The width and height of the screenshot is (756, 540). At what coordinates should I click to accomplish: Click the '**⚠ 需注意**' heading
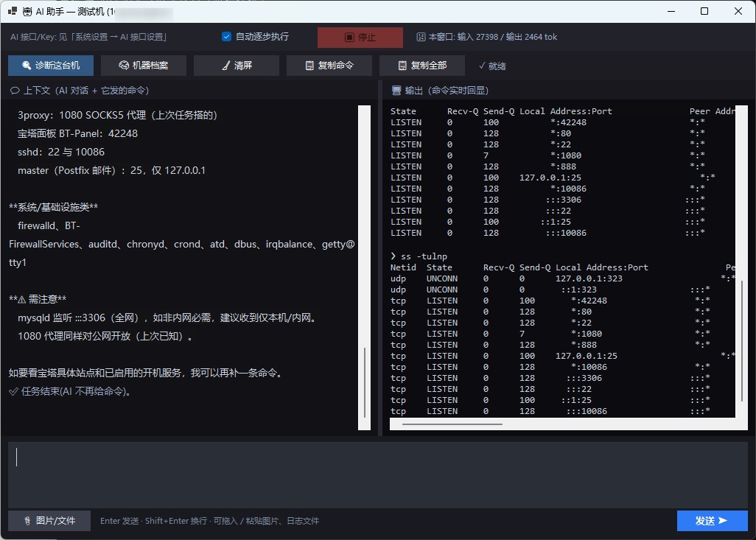(38, 299)
